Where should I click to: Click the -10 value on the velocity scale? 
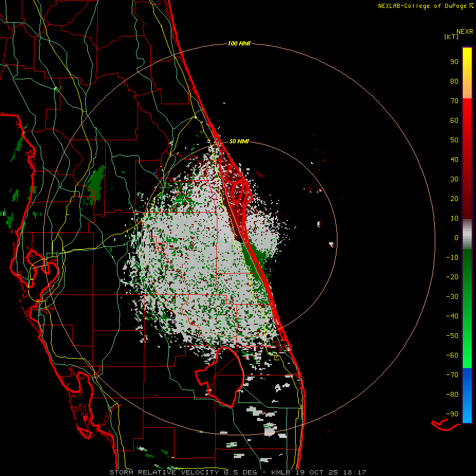(452, 258)
